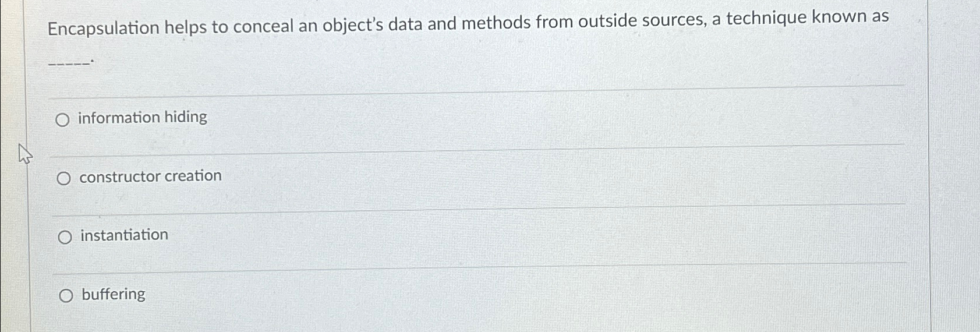This screenshot has height=332, width=980.
Task: Click the word 'hiding' in first option
Action: point(186,117)
